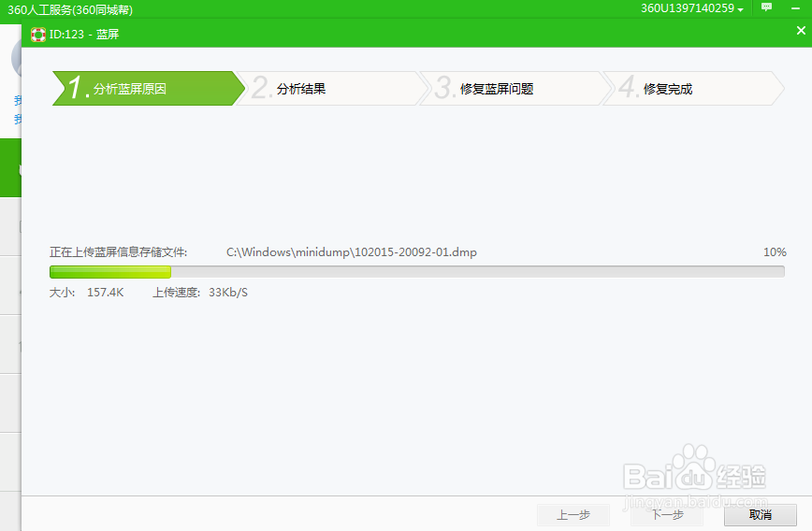
Task: Click the lifebuoy icon beside ID:123
Action: 37,35
